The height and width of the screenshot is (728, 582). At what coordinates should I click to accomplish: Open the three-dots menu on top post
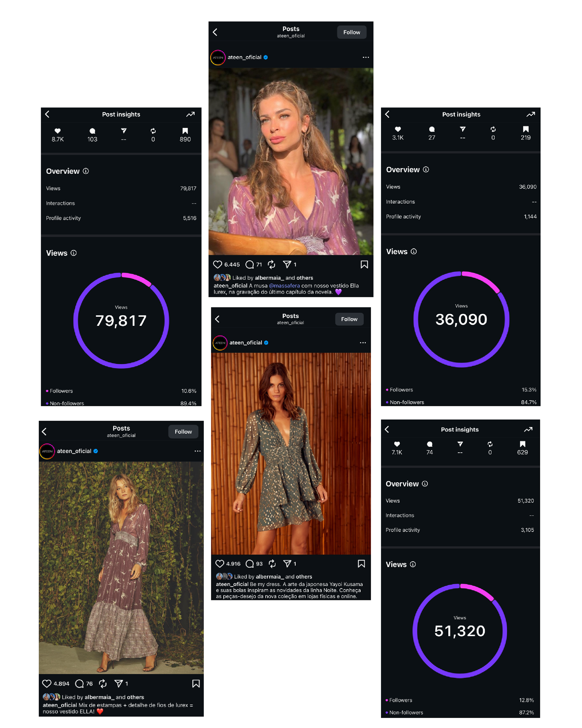pos(366,57)
